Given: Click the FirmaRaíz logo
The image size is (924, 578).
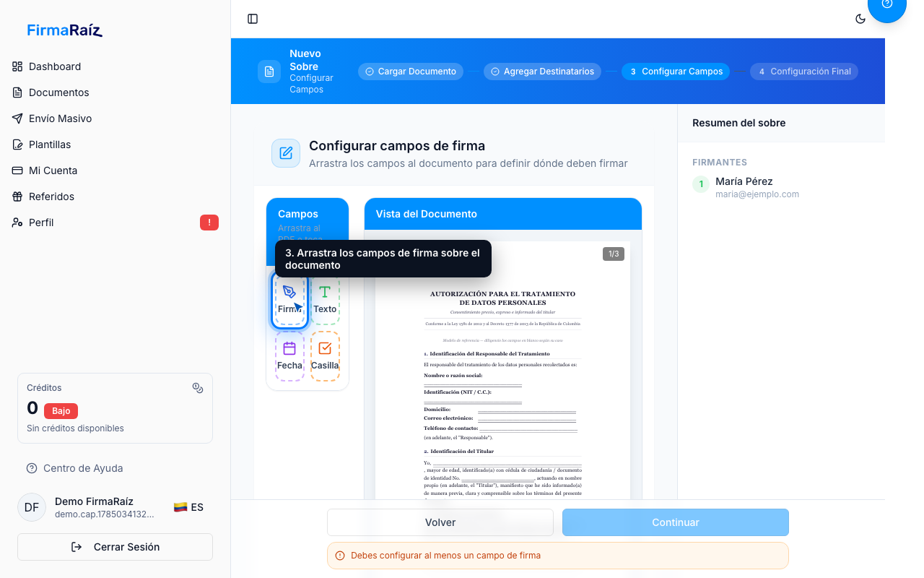Looking at the screenshot, I should [65, 30].
